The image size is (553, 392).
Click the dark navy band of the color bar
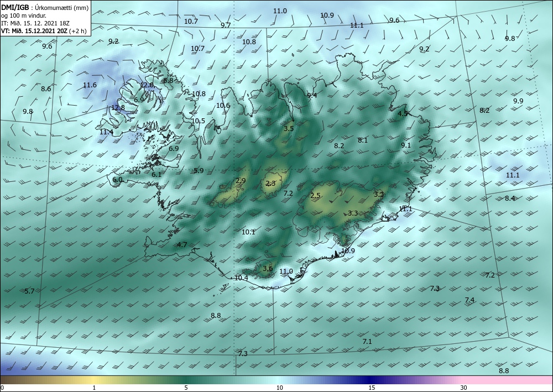[x=371, y=380]
